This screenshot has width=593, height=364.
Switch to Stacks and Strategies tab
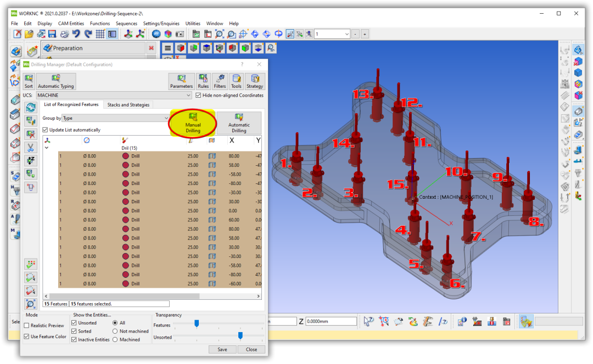(x=128, y=105)
